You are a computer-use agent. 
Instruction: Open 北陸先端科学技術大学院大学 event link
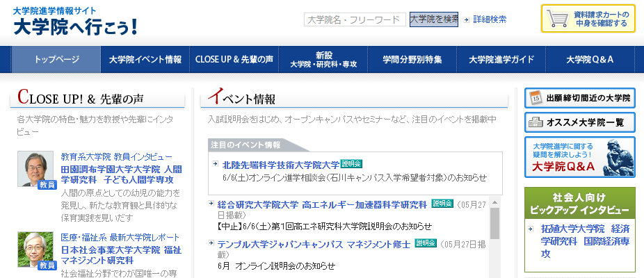coord(281,164)
